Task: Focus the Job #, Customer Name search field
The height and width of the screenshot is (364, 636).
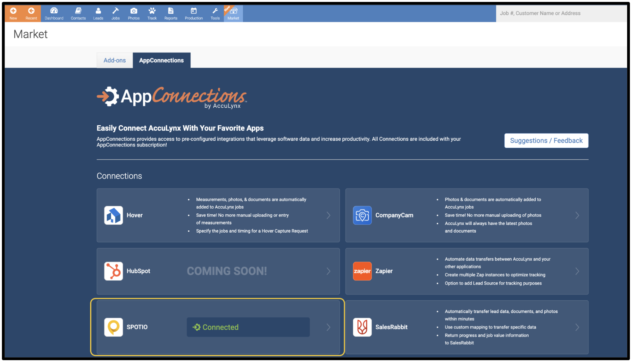Action: (x=562, y=13)
